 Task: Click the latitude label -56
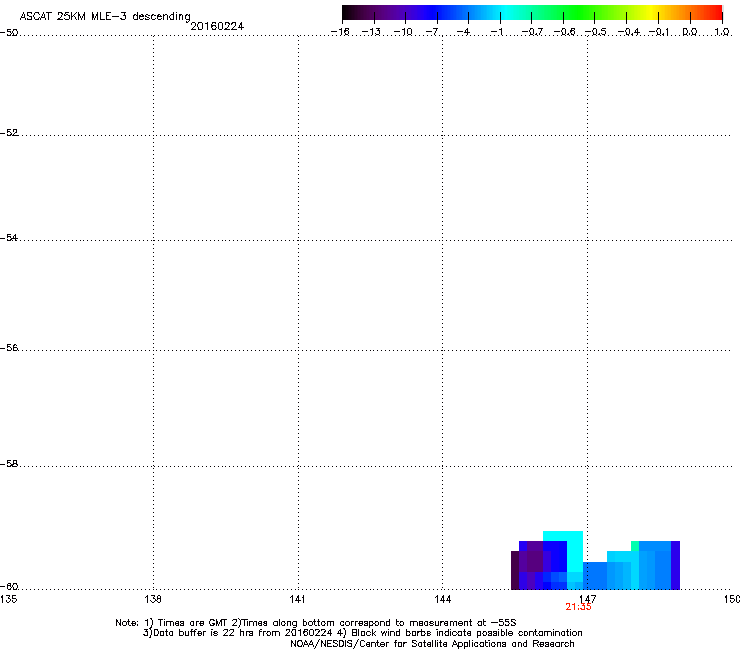coord(9,348)
